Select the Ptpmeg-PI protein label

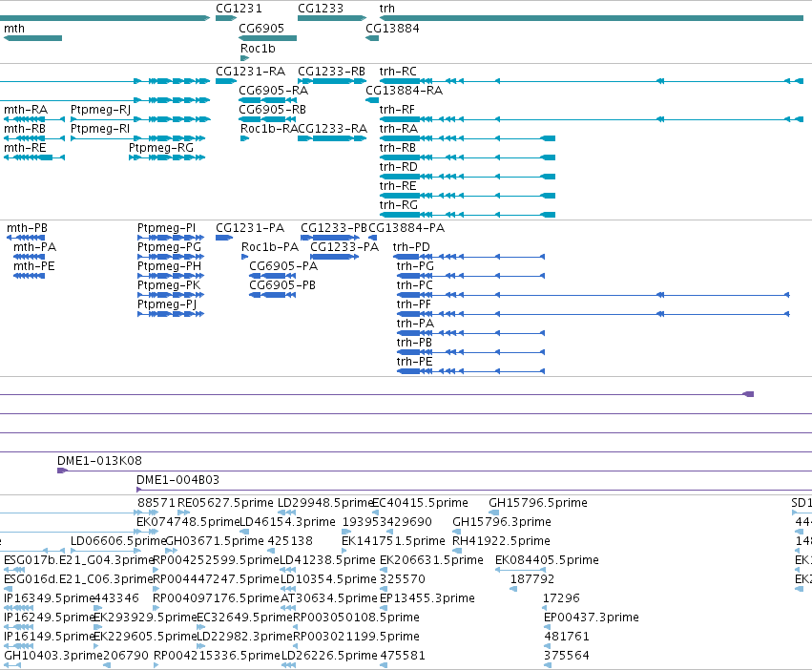[x=166, y=228]
